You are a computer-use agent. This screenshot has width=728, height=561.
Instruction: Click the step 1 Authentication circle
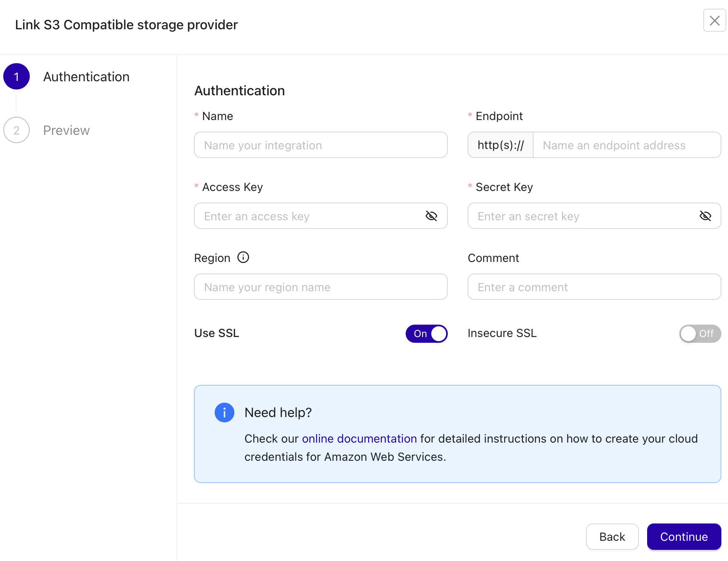tap(17, 76)
